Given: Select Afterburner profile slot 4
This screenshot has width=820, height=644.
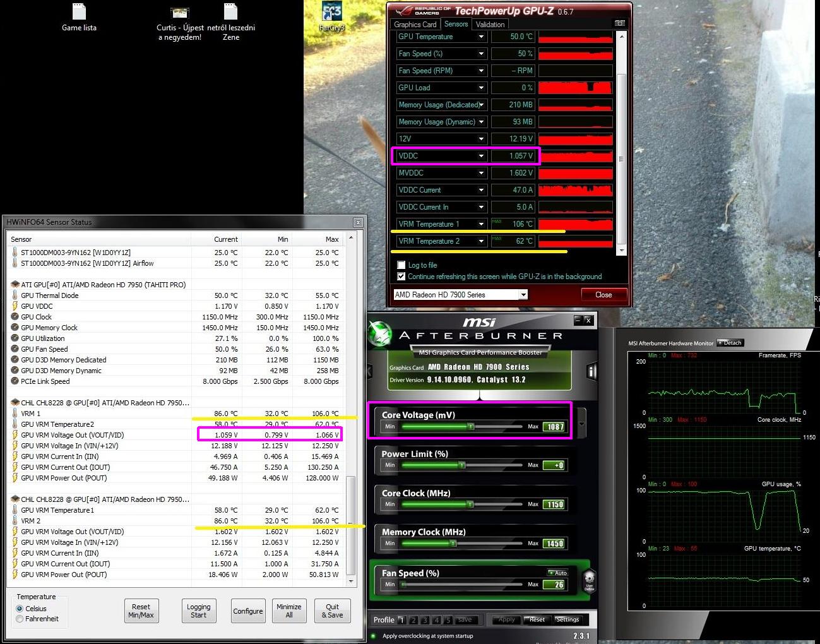Looking at the screenshot, I should click(x=436, y=620).
